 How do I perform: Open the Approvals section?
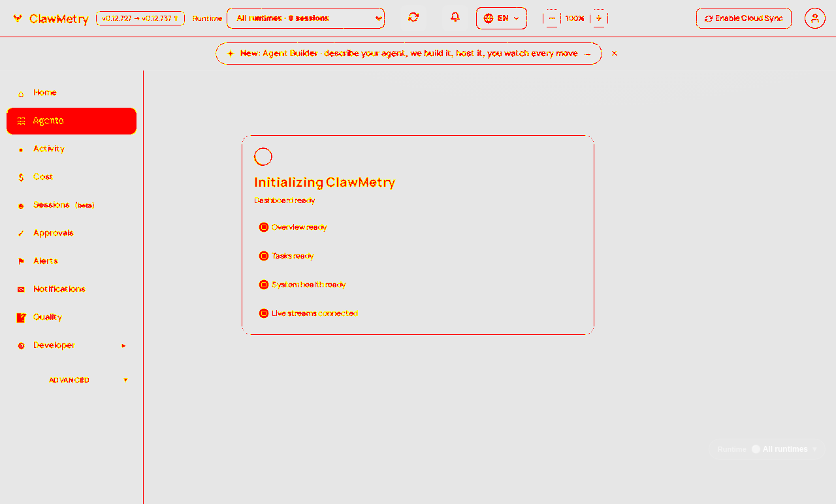click(71, 233)
